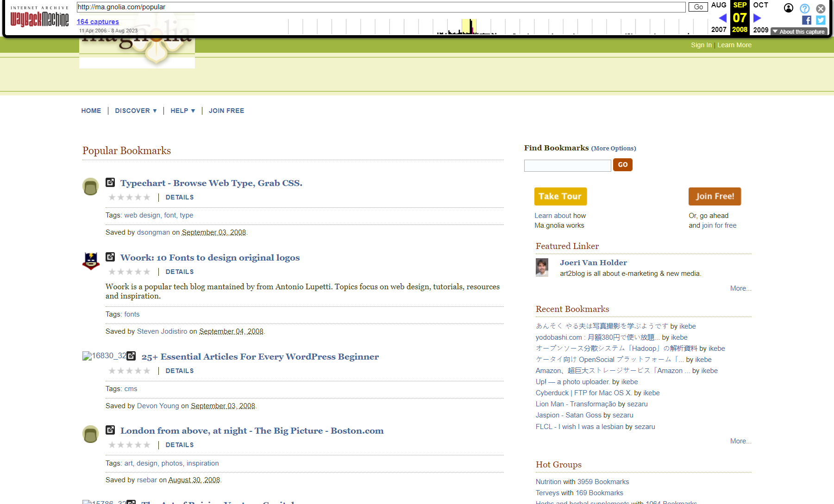Jump to the AUG 2007 capture

pyautogui.click(x=719, y=17)
